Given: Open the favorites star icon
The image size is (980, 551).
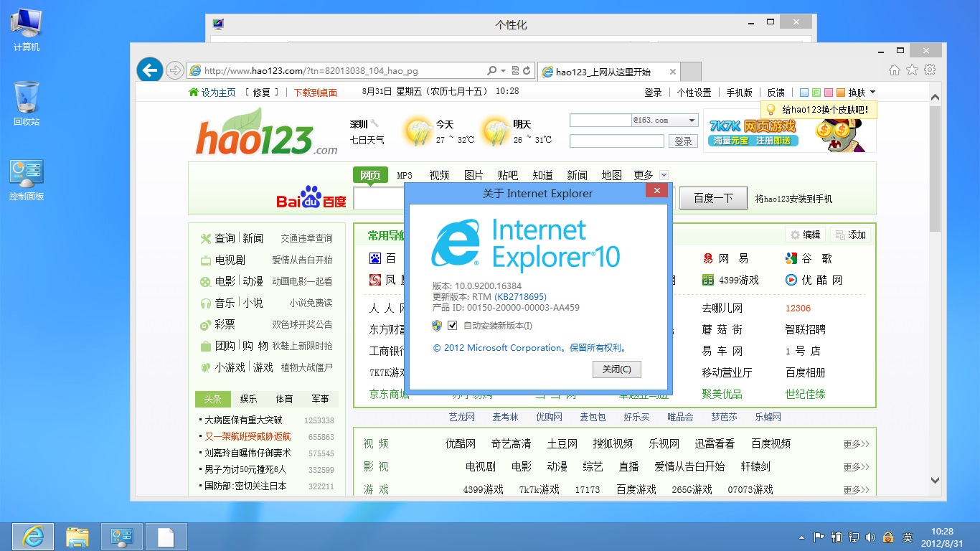Looking at the screenshot, I should [x=912, y=70].
